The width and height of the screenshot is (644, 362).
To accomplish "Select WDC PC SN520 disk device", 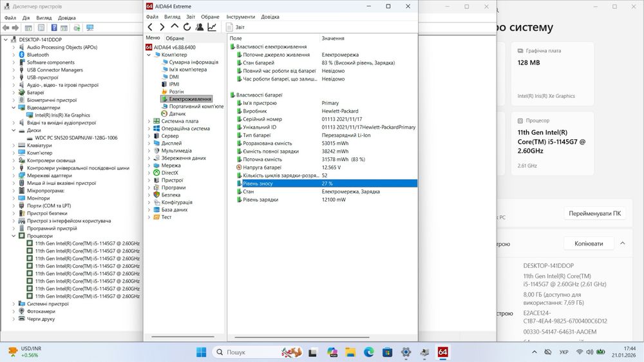I will (x=76, y=138).
